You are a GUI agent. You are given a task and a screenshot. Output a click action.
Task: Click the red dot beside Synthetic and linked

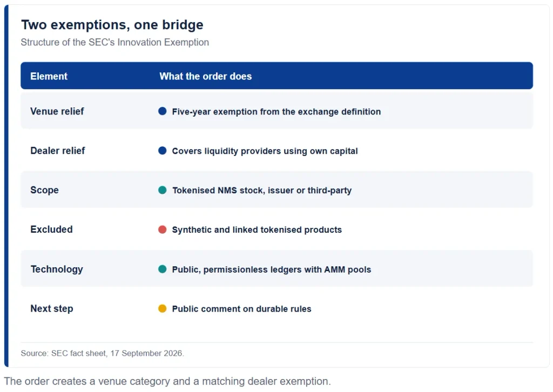click(162, 230)
